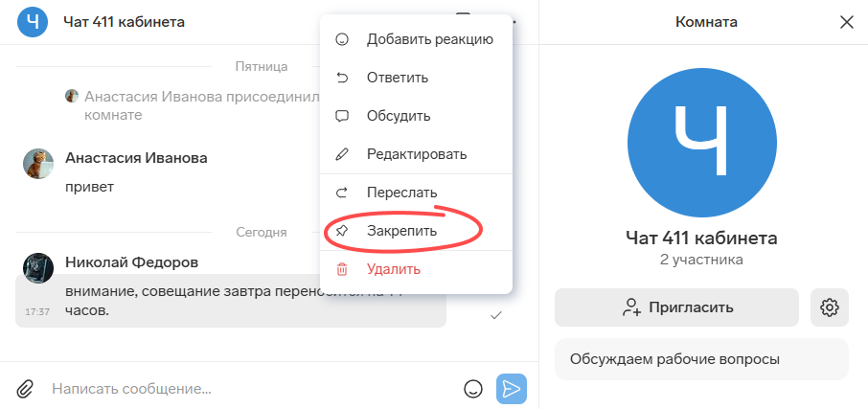The height and width of the screenshot is (409, 868).
Task: Click the large blue Ч room avatar
Action: coord(701,142)
